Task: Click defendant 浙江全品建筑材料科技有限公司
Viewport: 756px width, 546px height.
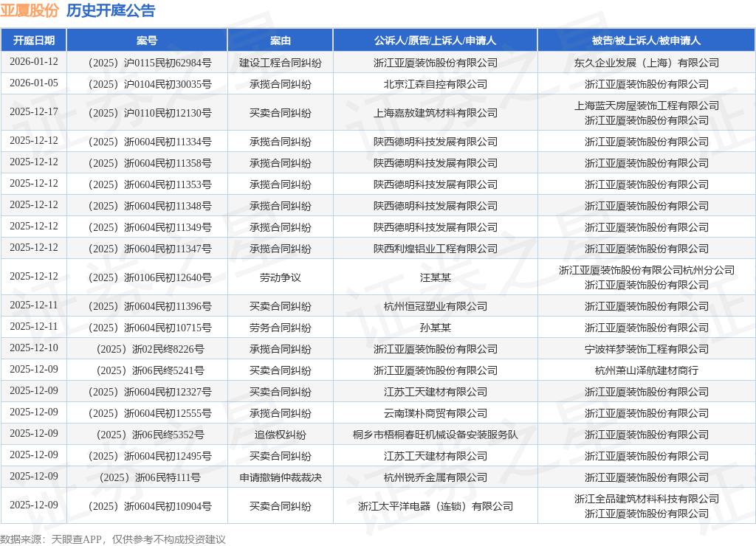Action: coord(647,499)
